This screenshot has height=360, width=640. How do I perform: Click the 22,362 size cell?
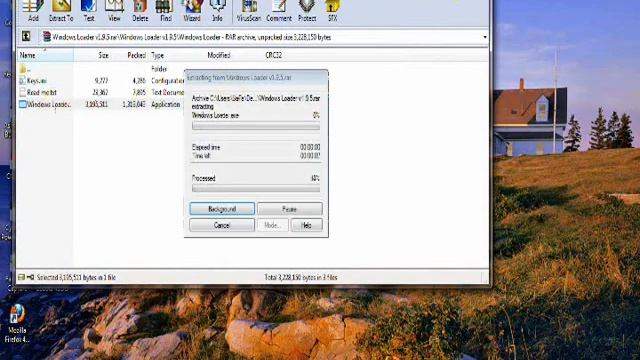[100, 93]
